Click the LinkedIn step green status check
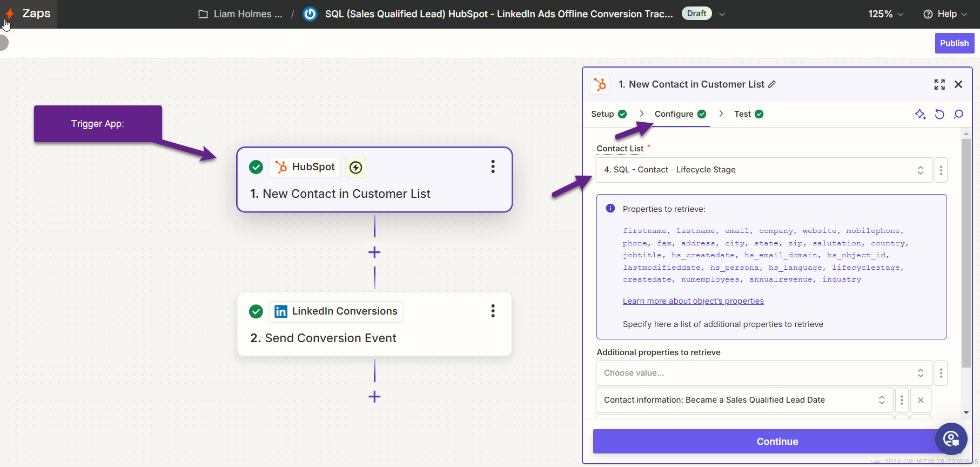Image resolution: width=980 pixels, height=467 pixels. point(256,311)
